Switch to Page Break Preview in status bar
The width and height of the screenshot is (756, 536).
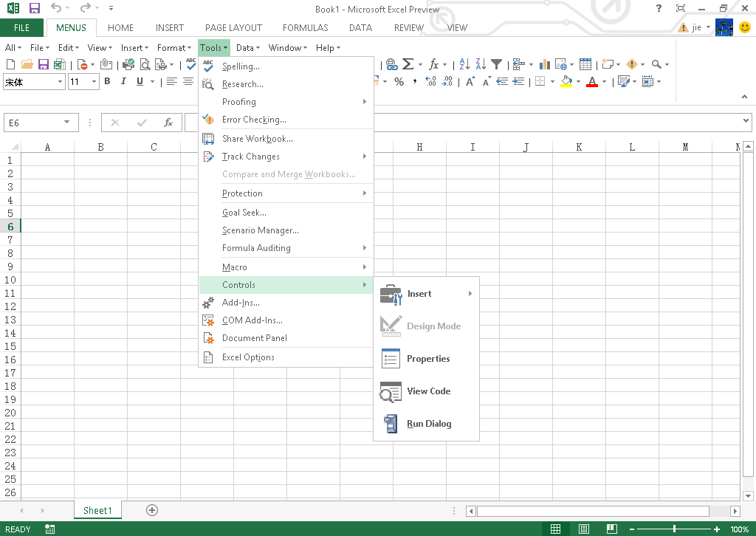click(612, 529)
